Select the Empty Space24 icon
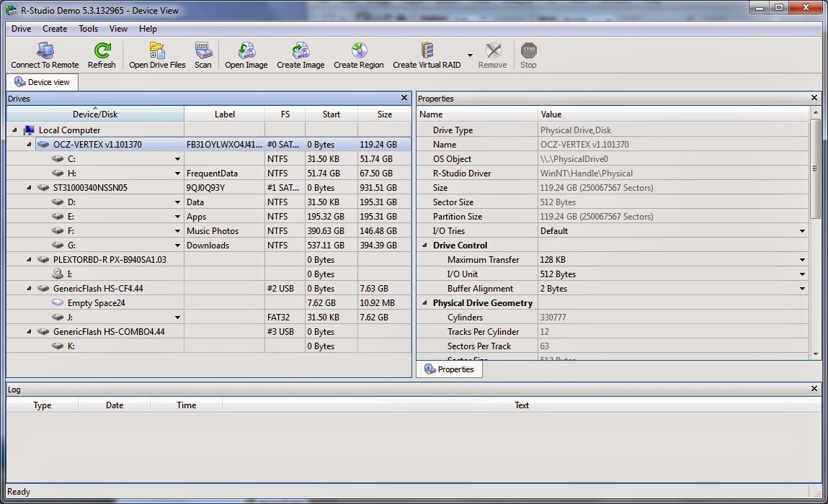 pos(58,303)
